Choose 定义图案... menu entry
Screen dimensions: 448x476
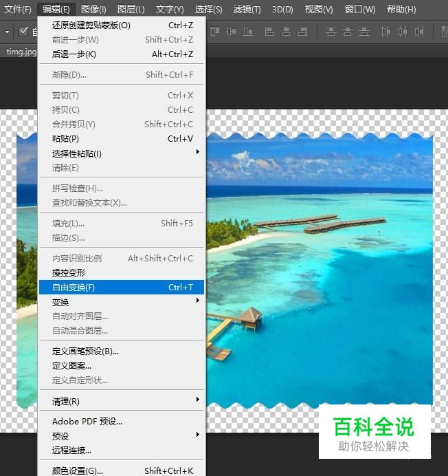click(x=122, y=366)
